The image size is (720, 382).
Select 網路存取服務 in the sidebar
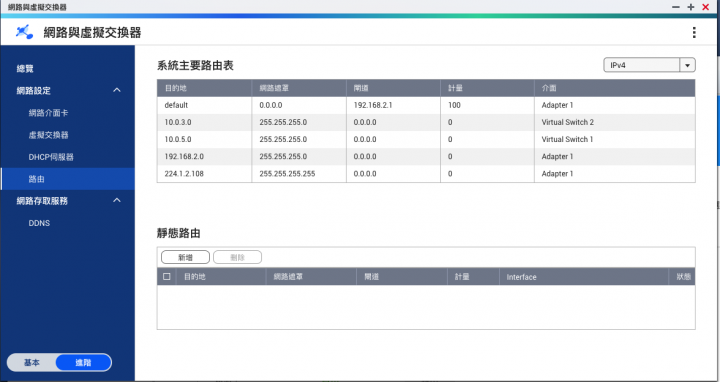tap(42, 201)
